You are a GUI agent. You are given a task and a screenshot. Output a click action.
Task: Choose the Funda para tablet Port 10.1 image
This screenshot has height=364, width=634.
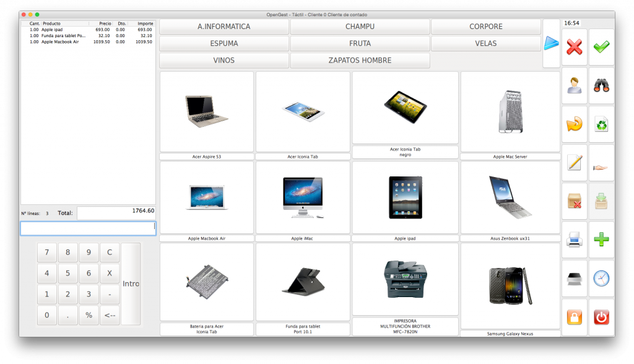303,282
